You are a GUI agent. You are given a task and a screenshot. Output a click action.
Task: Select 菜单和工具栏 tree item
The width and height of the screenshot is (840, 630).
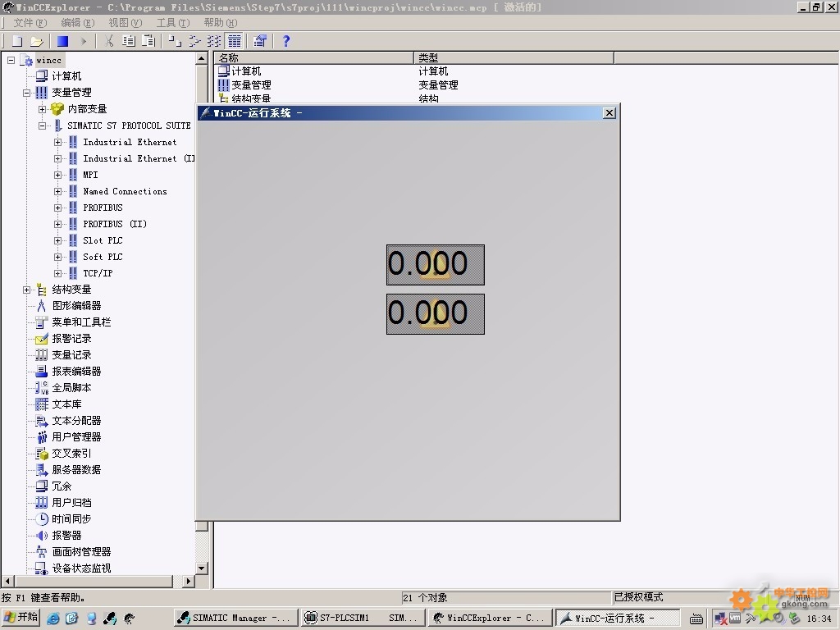point(81,322)
